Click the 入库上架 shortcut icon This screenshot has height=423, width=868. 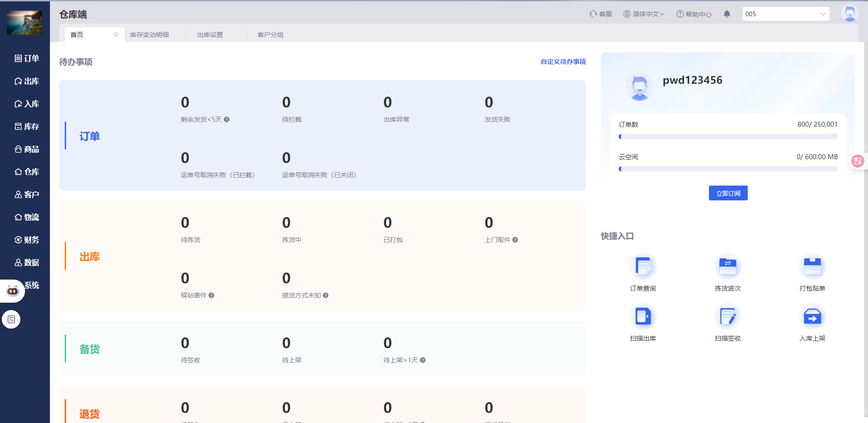click(x=812, y=317)
